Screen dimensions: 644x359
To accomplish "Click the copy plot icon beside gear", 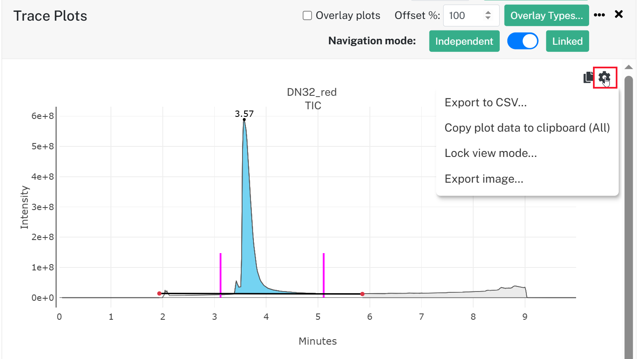I will point(588,77).
